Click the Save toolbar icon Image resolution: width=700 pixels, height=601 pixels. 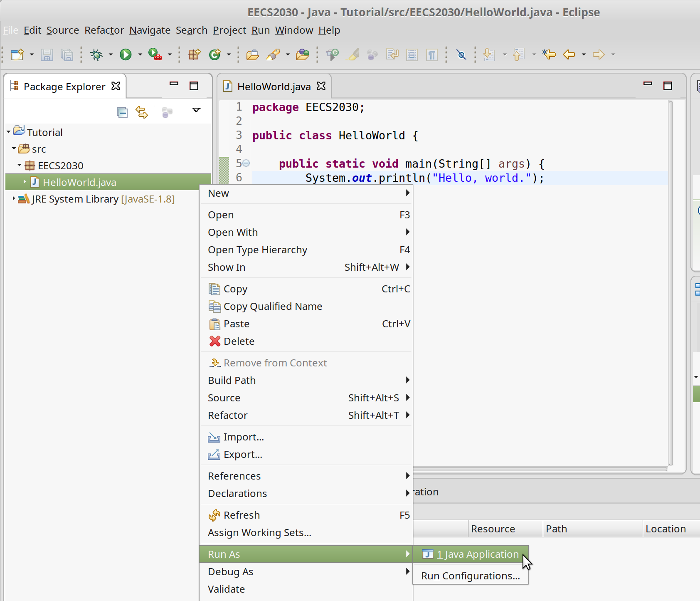[47, 54]
